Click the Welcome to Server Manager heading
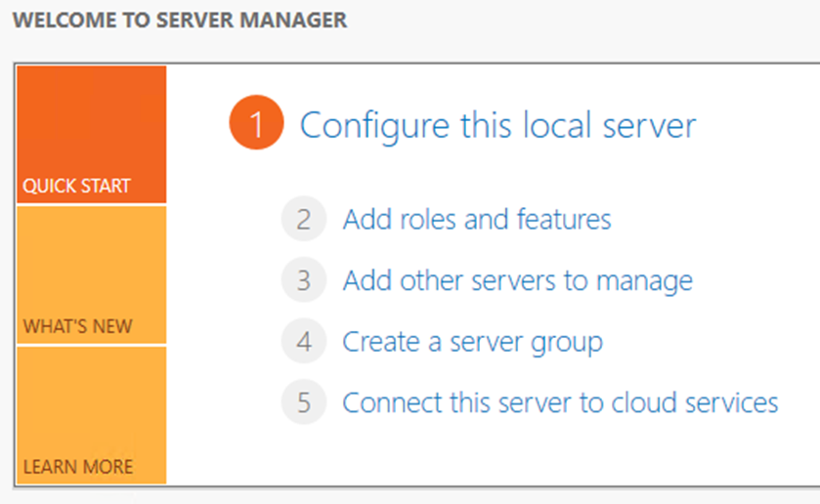Screen dimensions: 820x504 pos(180,21)
